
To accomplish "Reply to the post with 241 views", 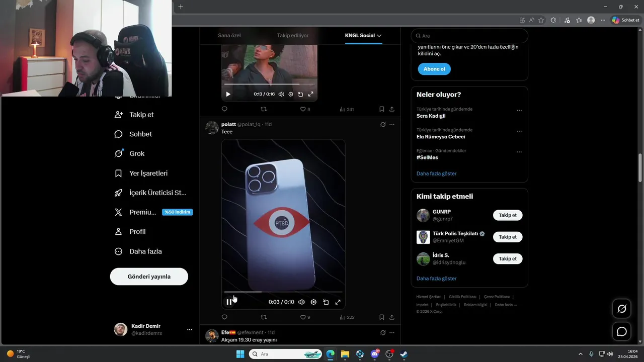I will 224,109.
